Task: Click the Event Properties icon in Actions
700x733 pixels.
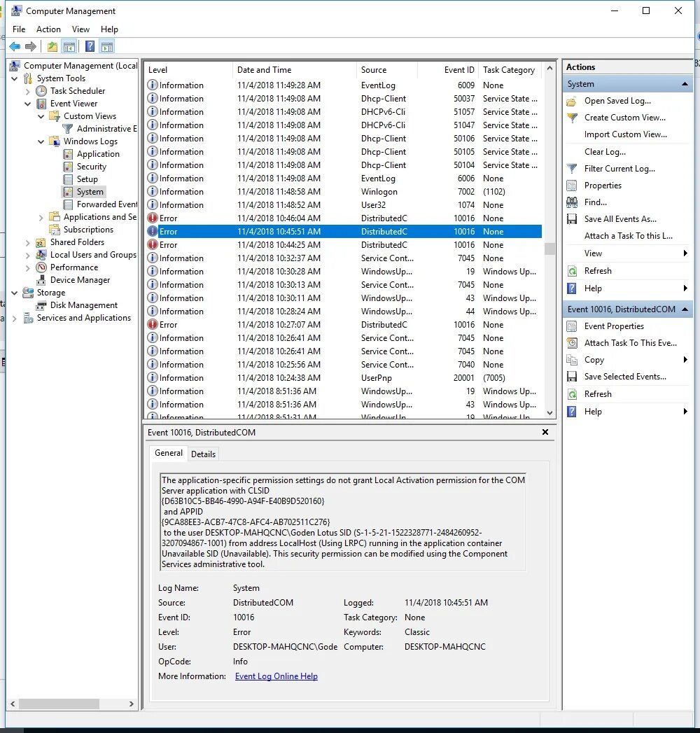Action: 571,326
